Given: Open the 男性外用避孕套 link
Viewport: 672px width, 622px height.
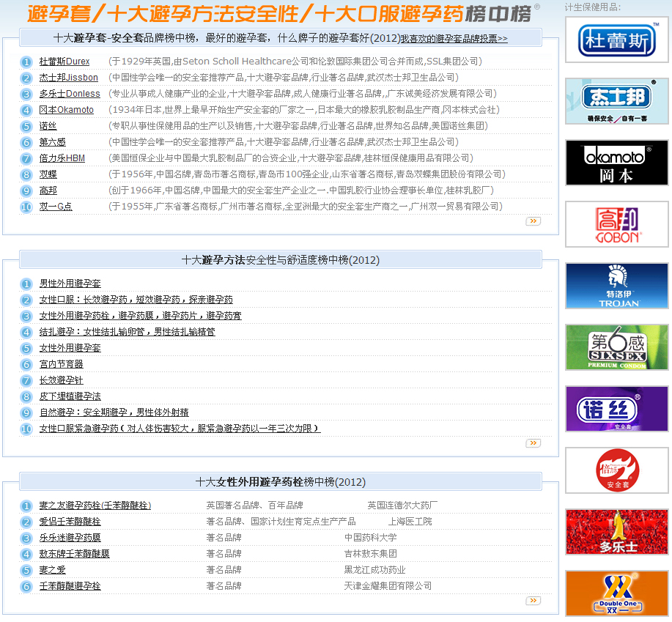Looking at the screenshot, I should 70,284.
